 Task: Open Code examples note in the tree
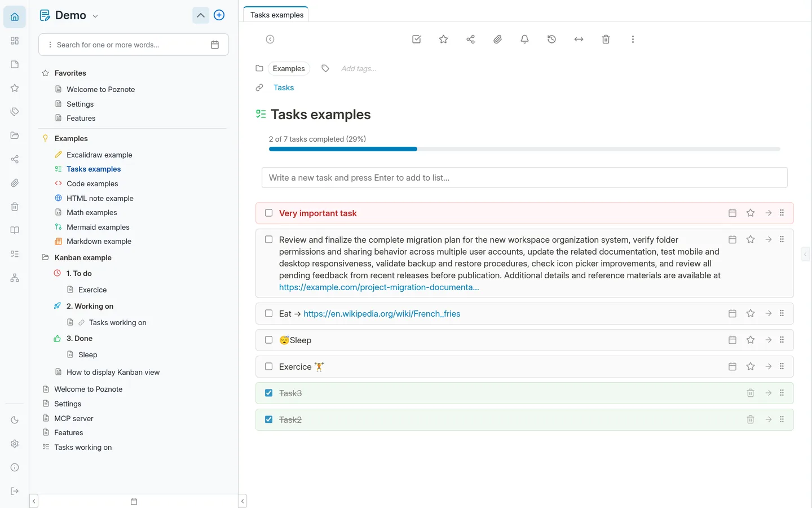coord(92,183)
